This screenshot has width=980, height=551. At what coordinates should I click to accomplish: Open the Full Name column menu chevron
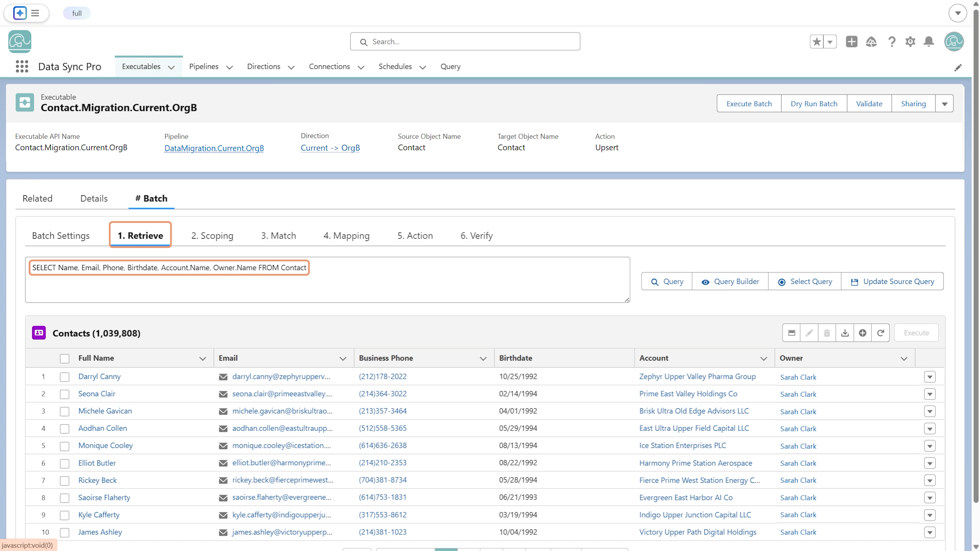coord(203,359)
